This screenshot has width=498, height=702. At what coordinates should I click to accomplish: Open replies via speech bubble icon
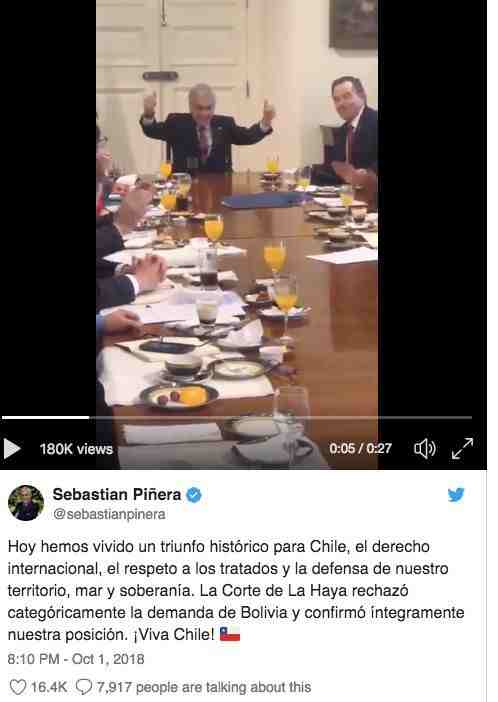(x=84, y=687)
